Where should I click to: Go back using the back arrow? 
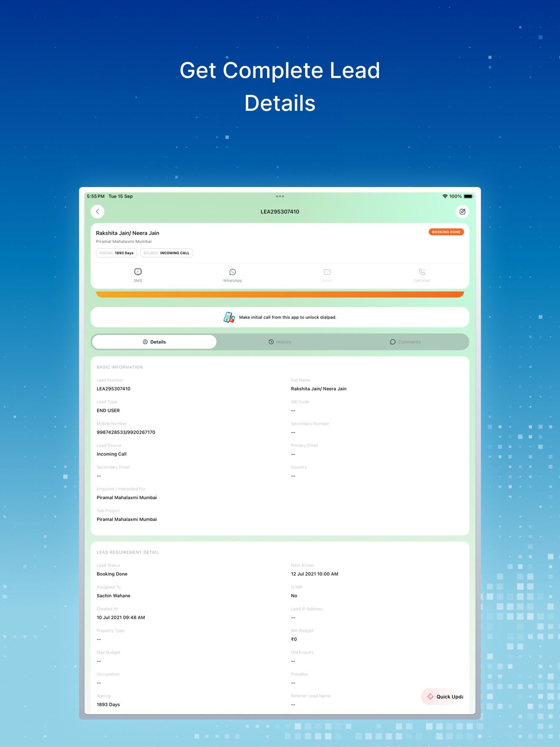(x=98, y=212)
